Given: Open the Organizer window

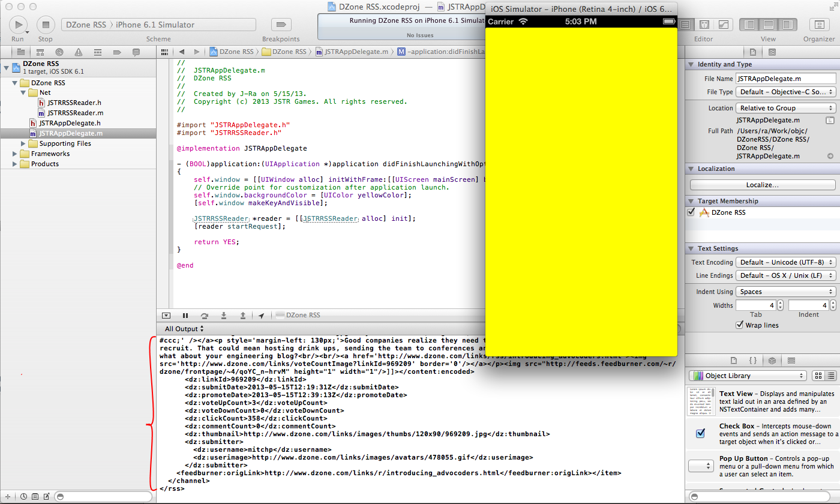Looking at the screenshot, I should tap(818, 25).
